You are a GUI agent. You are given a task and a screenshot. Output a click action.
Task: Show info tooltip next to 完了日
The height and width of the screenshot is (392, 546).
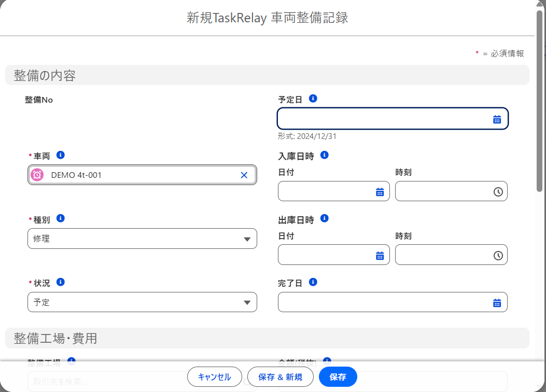coord(313,282)
